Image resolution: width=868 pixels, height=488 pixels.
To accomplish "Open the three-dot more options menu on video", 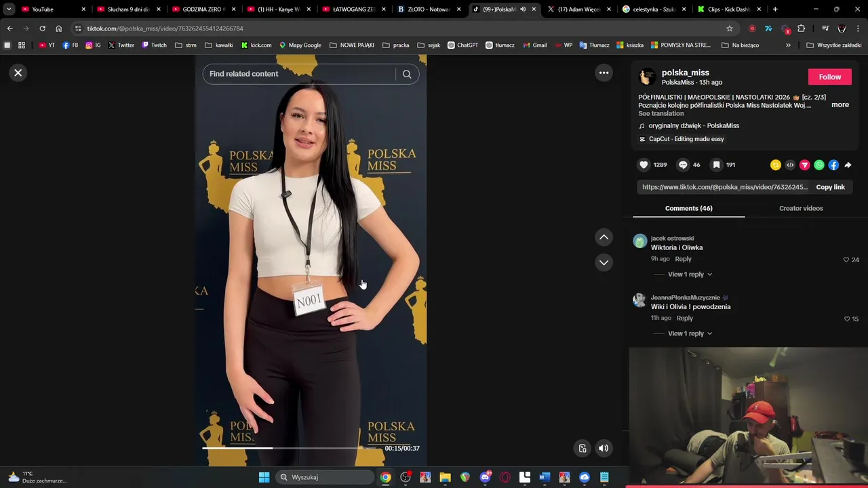I will tap(604, 73).
